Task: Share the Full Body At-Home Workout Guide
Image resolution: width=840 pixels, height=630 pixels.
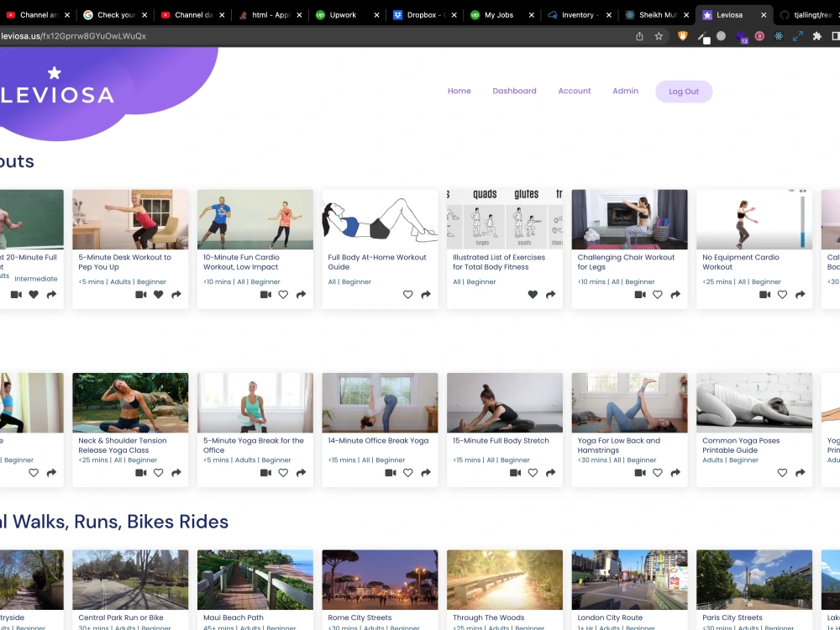Action: click(426, 295)
